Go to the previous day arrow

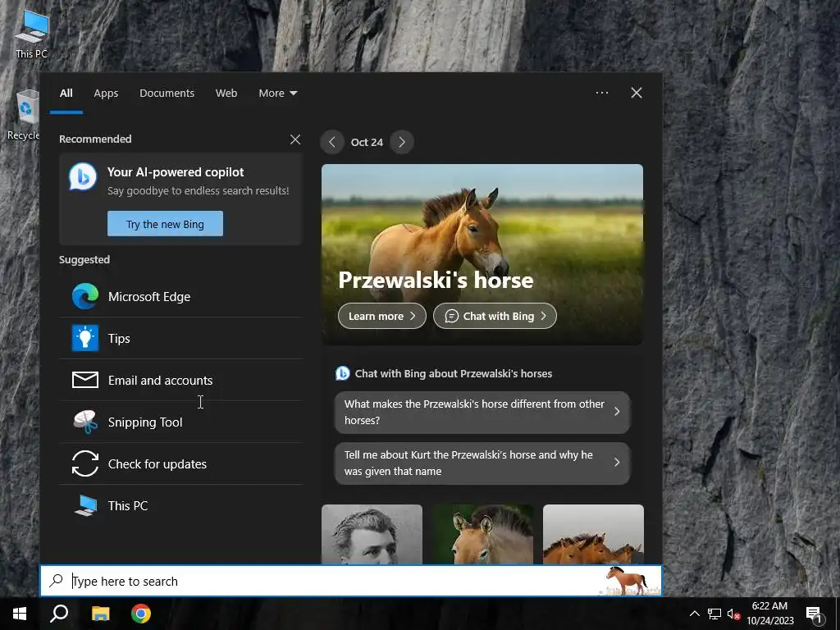click(332, 142)
